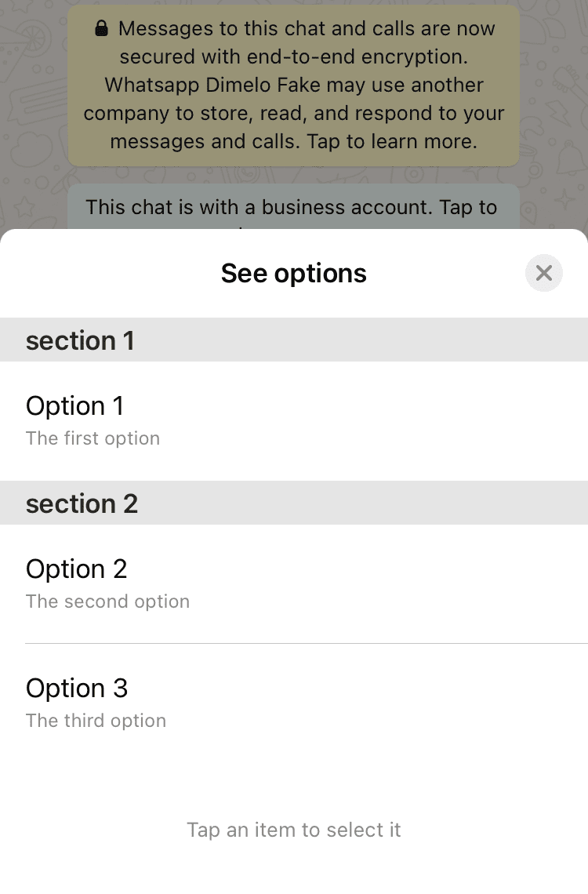Tap "The second option" description text
Screen dimensions: 588x894
pos(107,601)
